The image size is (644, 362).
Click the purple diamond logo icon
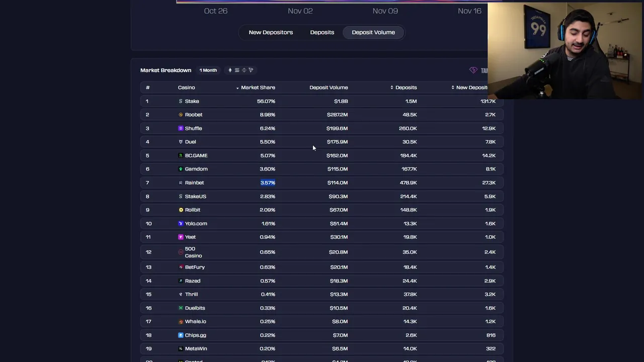pos(473,70)
